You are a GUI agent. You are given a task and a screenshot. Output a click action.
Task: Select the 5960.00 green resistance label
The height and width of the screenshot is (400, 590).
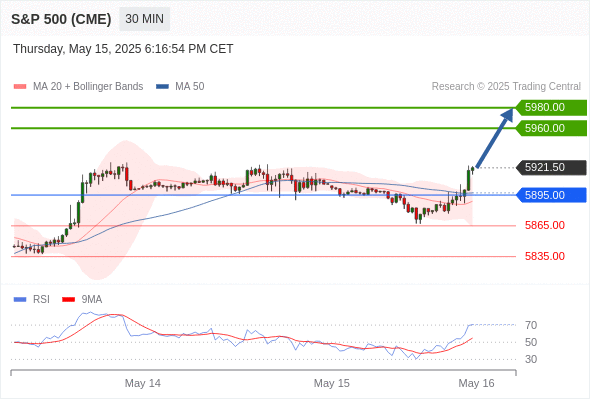coord(551,128)
